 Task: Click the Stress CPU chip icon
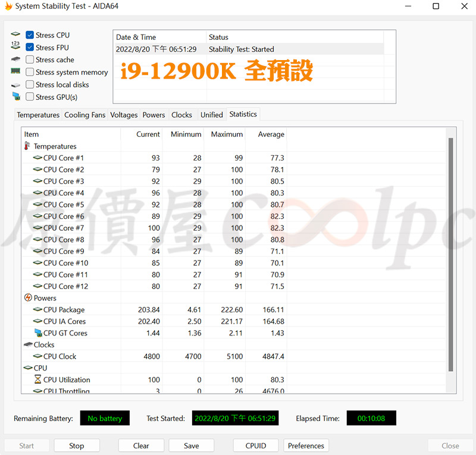click(x=15, y=34)
